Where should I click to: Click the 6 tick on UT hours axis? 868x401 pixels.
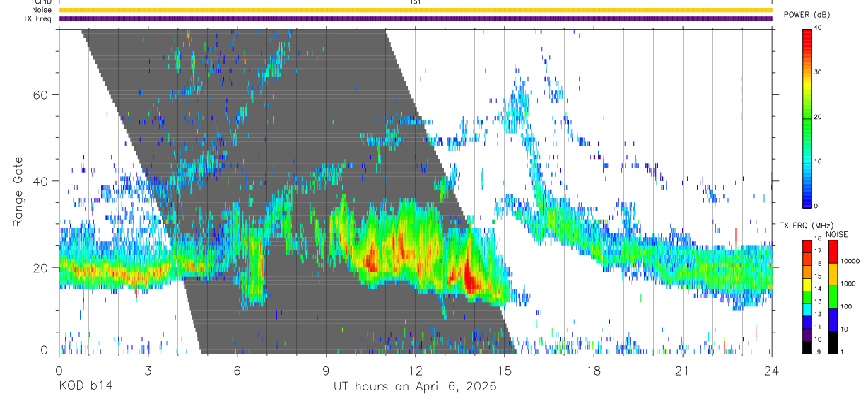click(237, 371)
